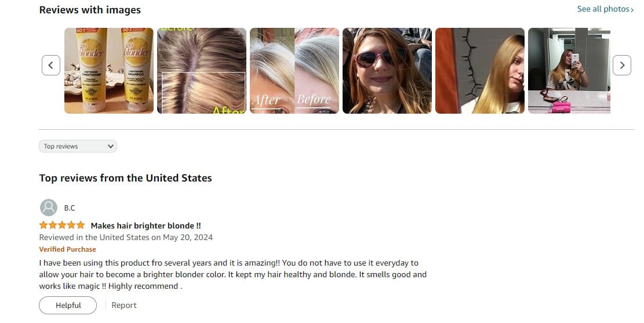
Task: Click B.C's reviewer avatar icon
Action: (x=49, y=208)
